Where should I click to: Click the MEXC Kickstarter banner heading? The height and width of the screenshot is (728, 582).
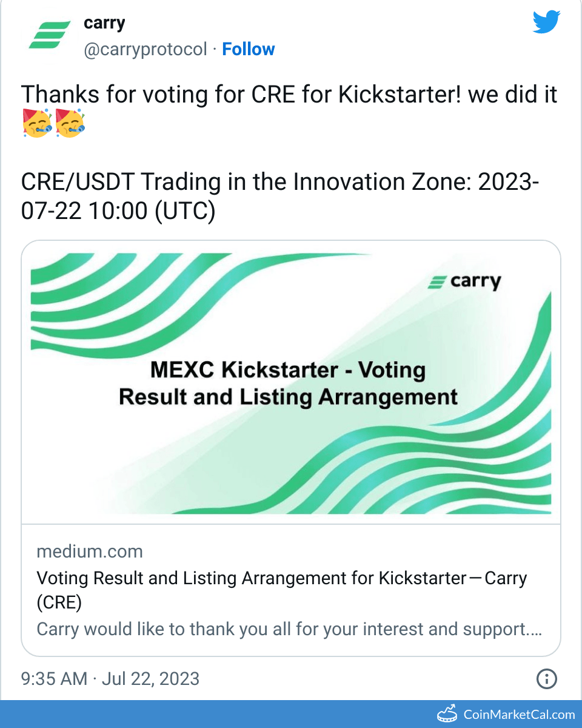pos(287,383)
